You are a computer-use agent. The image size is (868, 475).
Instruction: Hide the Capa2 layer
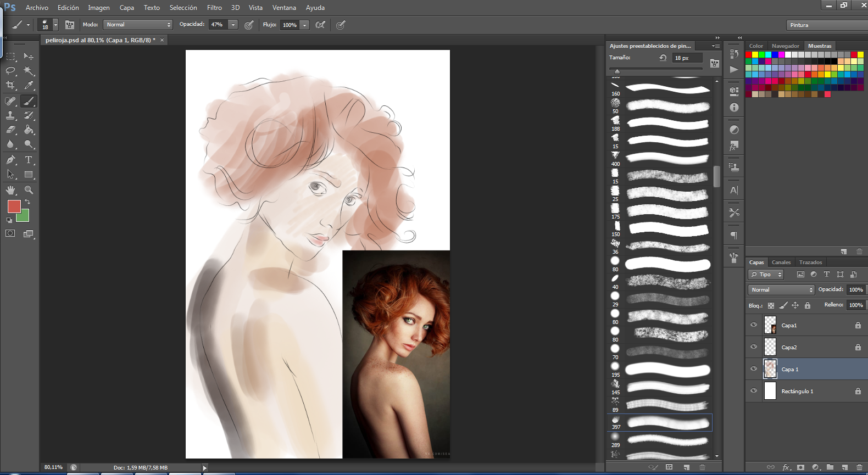(x=754, y=347)
